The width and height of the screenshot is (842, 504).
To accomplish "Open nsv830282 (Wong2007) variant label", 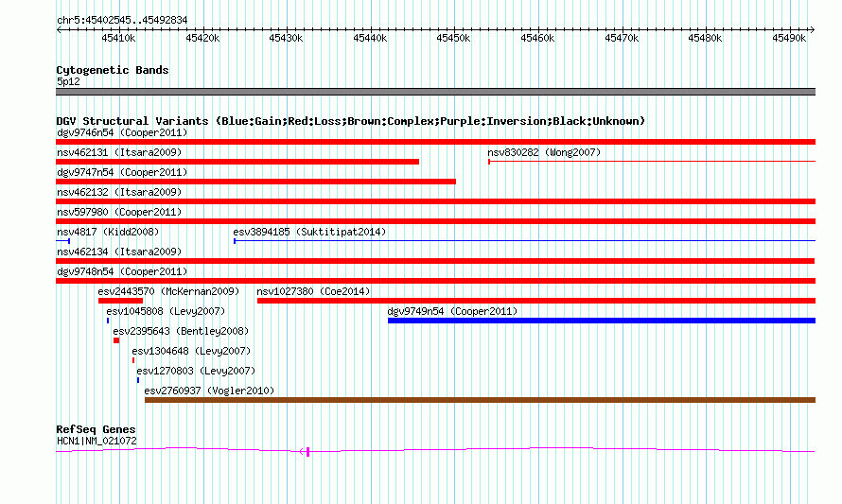I will pyautogui.click(x=544, y=152).
